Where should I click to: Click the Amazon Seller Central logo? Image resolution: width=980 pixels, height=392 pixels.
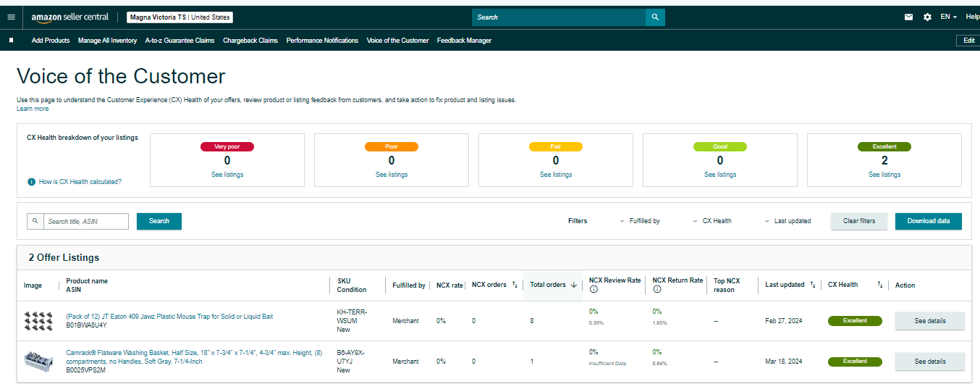point(70,17)
